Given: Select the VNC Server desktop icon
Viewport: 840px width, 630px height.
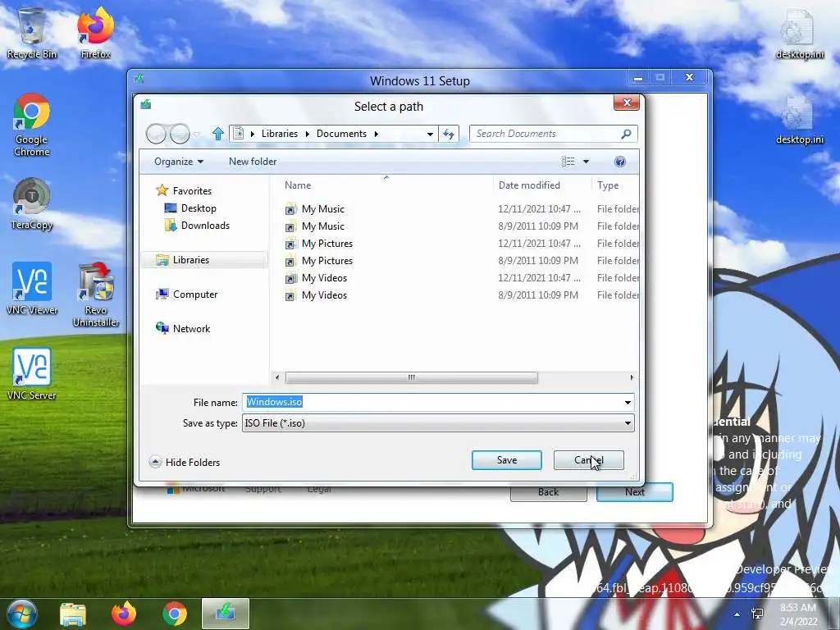Looking at the screenshot, I should pos(32,374).
